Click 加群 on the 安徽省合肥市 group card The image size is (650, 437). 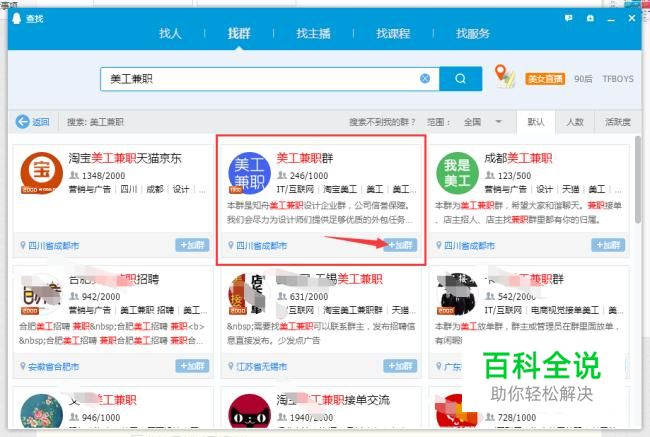tap(192, 366)
